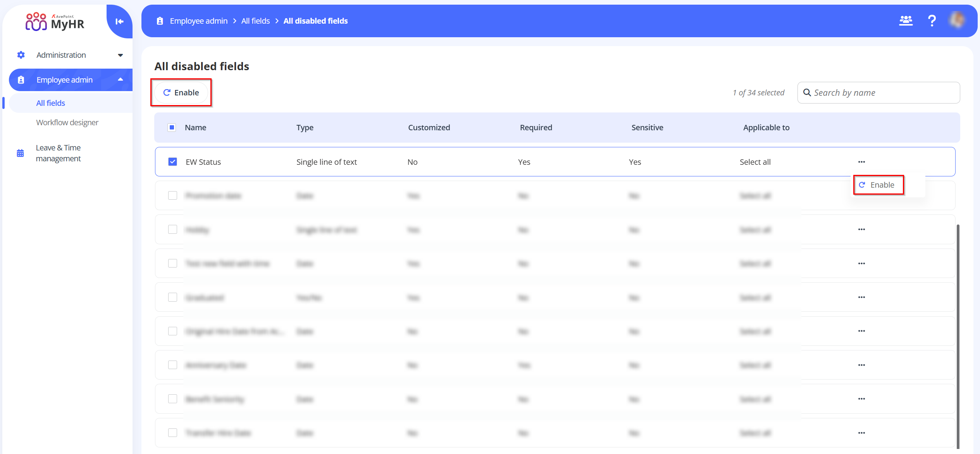Expand the Administration menu chevron

pos(121,55)
